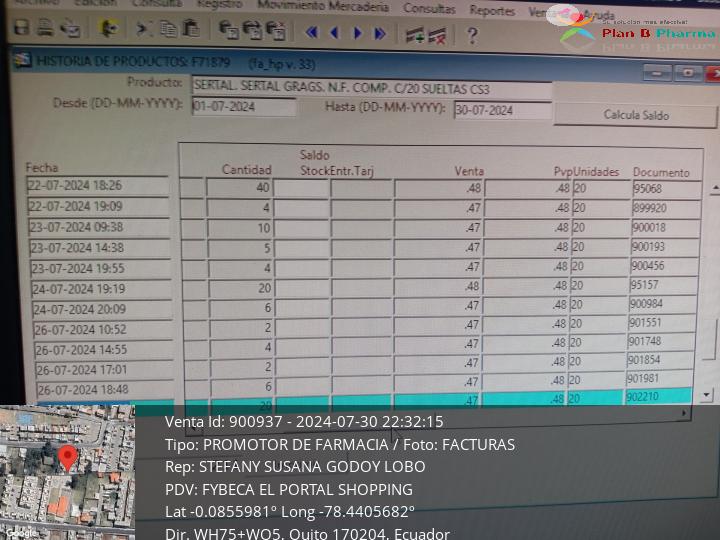
Task: Click Documento cell 95068
Action: coord(667,189)
